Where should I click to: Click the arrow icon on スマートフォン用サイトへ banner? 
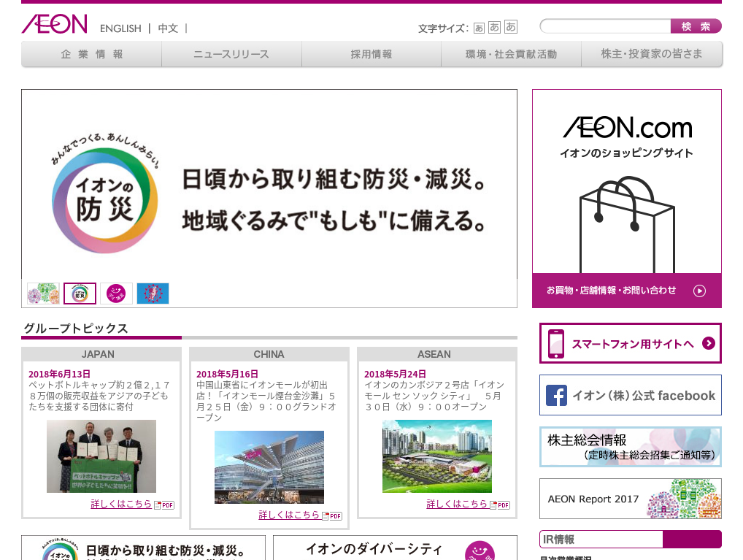pyautogui.click(x=709, y=343)
